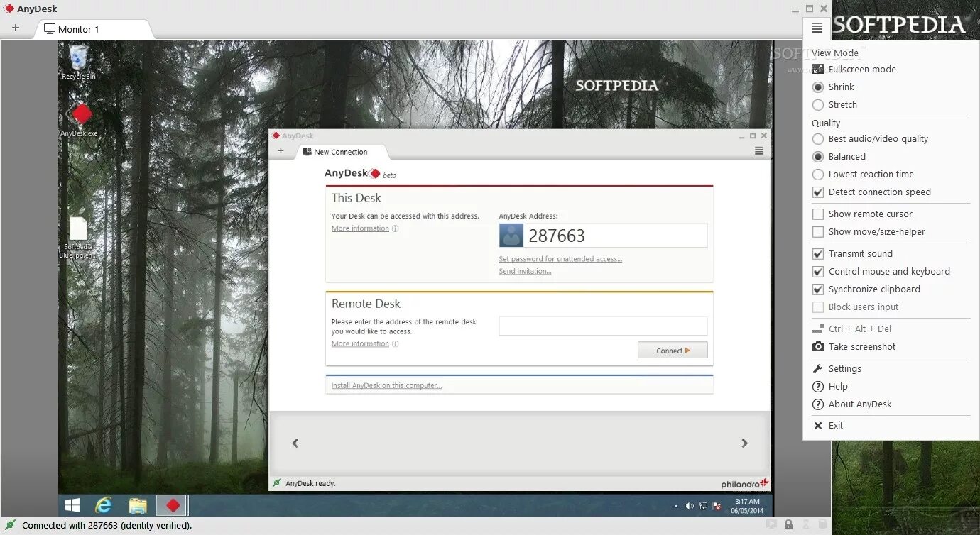Open the AnyDesk hamburger menu button
The height and width of the screenshot is (535, 980).
pos(817,28)
